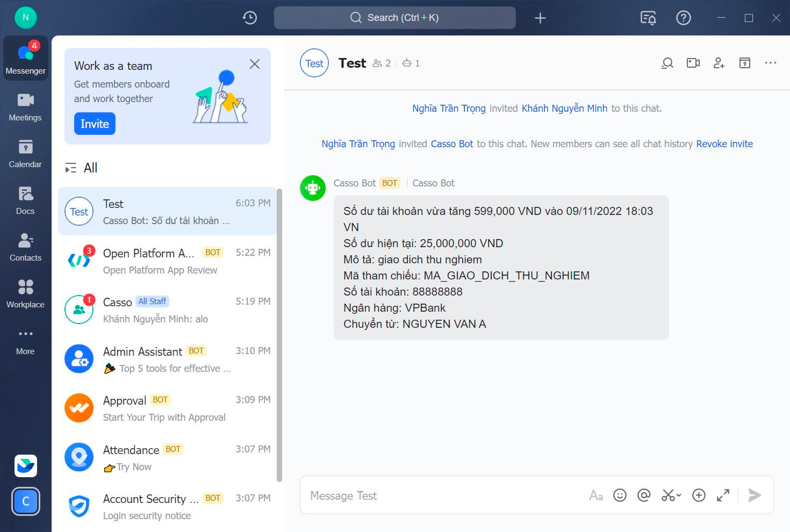Click the @ mention icon

(644, 495)
